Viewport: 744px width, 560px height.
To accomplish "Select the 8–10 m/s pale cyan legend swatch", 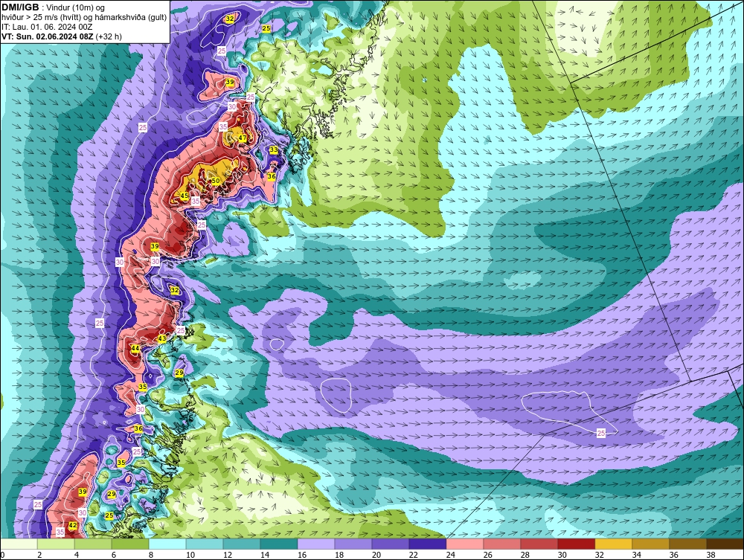I will pyautogui.click(x=167, y=544).
